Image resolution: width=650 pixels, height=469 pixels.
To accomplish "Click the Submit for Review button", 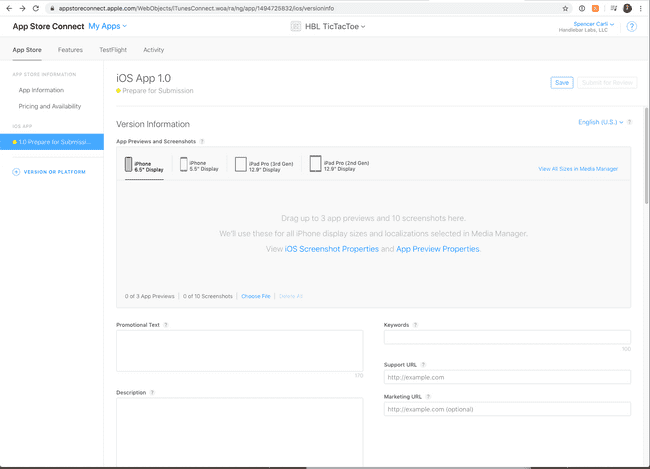I will [607, 83].
